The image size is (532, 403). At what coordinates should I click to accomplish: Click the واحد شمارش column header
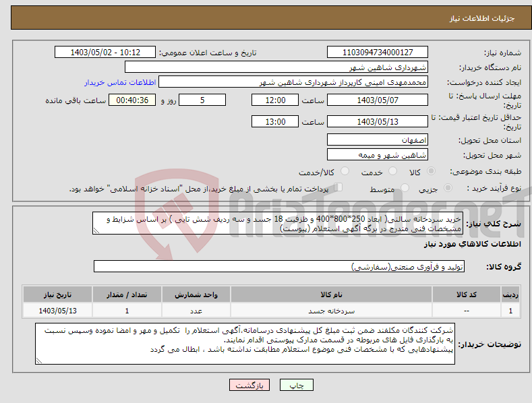pos(196,294)
